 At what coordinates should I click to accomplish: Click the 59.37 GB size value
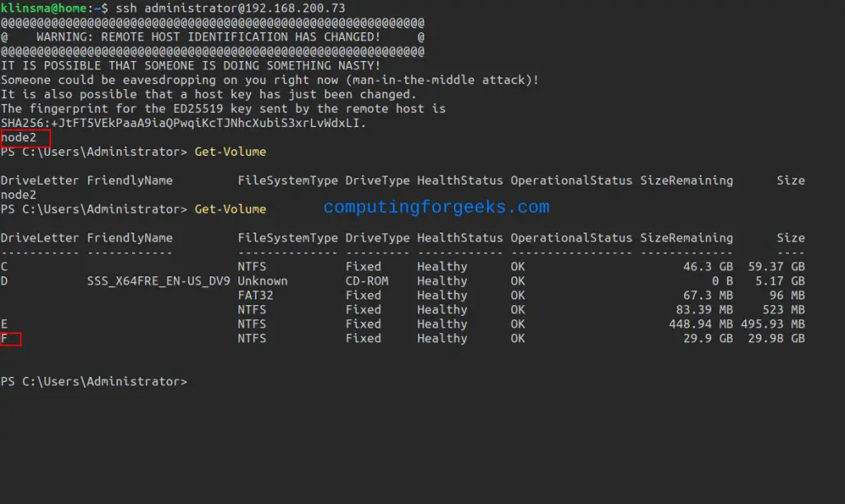tap(776, 266)
